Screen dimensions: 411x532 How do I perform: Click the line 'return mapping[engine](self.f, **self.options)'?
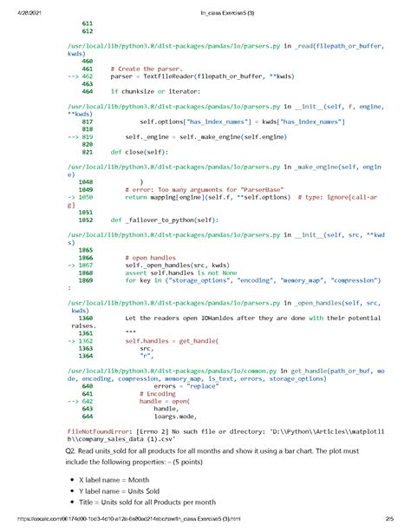[208, 197]
